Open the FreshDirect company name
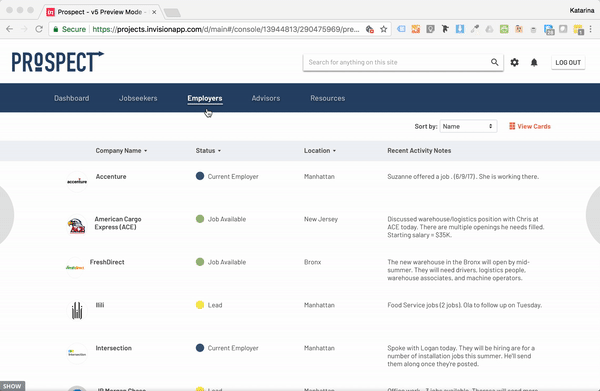Viewport: 600px width, 391px height. point(107,262)
